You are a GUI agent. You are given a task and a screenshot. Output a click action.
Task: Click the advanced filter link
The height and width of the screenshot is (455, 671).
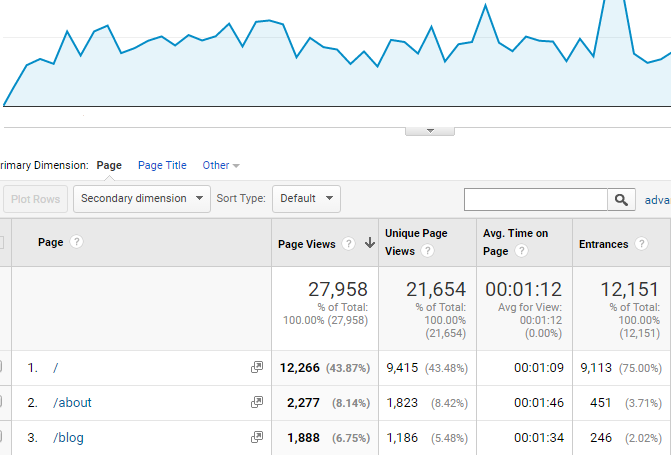click(x=658, y=200)
